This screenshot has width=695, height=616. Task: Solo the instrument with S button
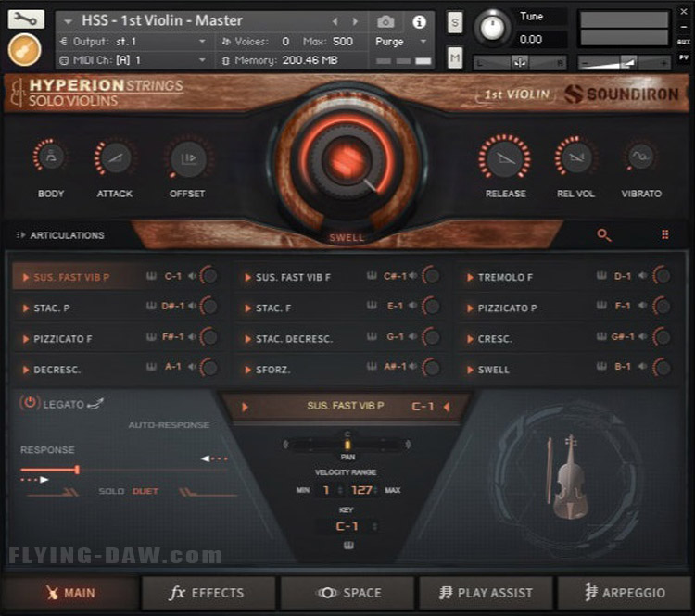pyautogui.click(x=455, y=22)
